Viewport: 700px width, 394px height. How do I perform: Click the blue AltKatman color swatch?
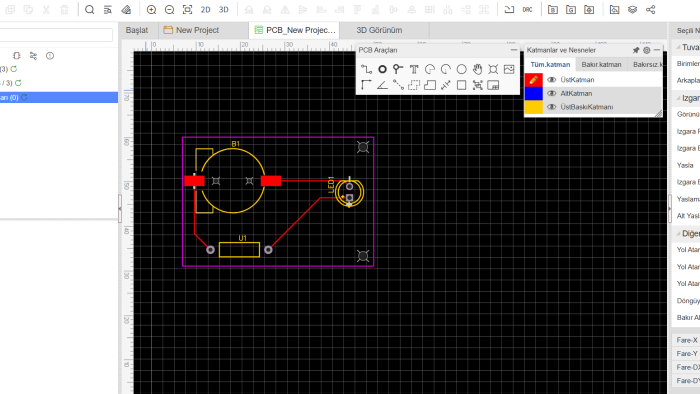tap(533, 93)
